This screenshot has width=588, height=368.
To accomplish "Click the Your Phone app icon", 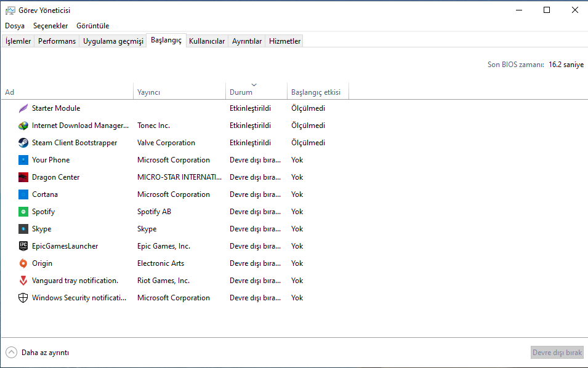I will [23, 160].
